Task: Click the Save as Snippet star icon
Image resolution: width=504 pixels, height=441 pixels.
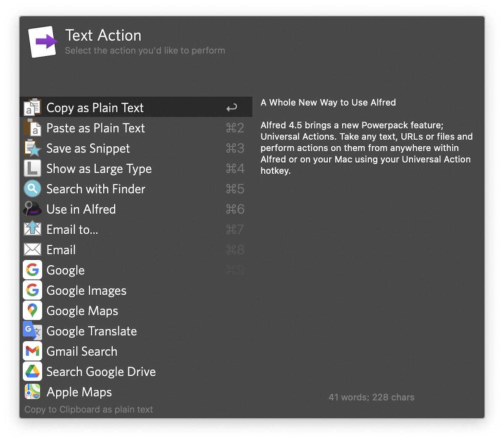Action: pos(32,148)
